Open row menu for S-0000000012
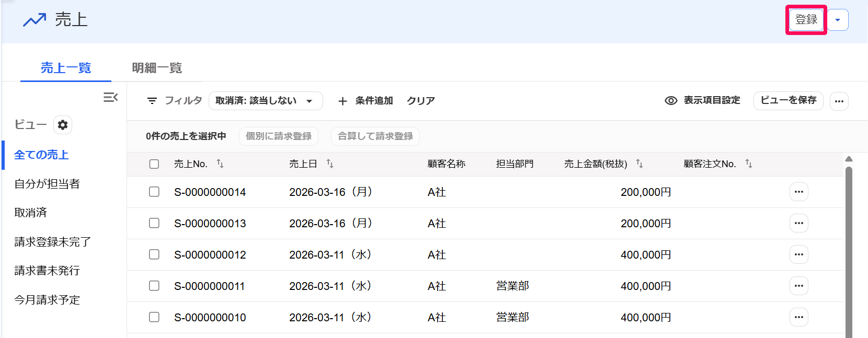 [x=798, y=254]
